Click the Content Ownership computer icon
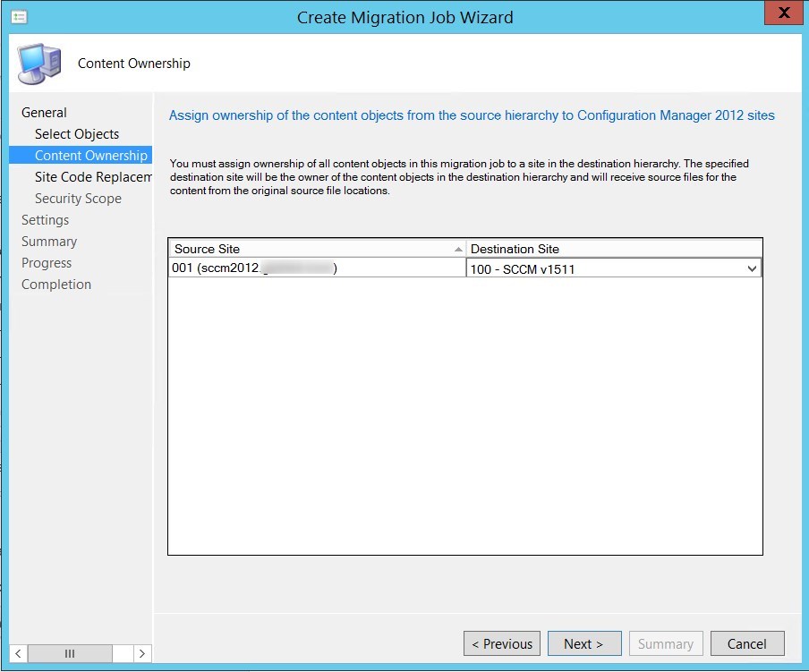 [37, 62]
